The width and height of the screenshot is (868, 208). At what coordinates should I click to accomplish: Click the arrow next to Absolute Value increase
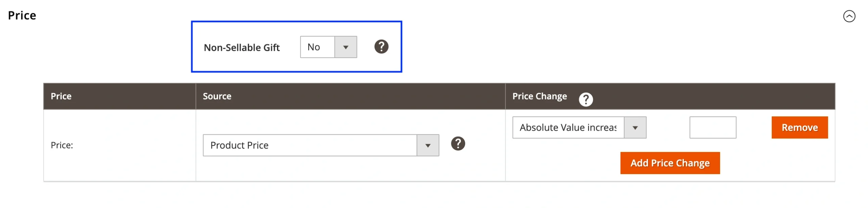(x=635, y=128)
